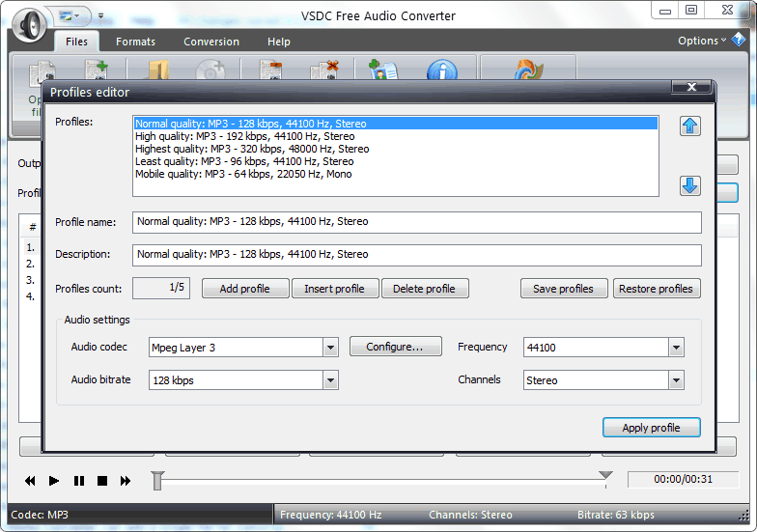Click the folder icon in the toolbar
Viewport: 757px width, 532px height.
tap(157, 70)
